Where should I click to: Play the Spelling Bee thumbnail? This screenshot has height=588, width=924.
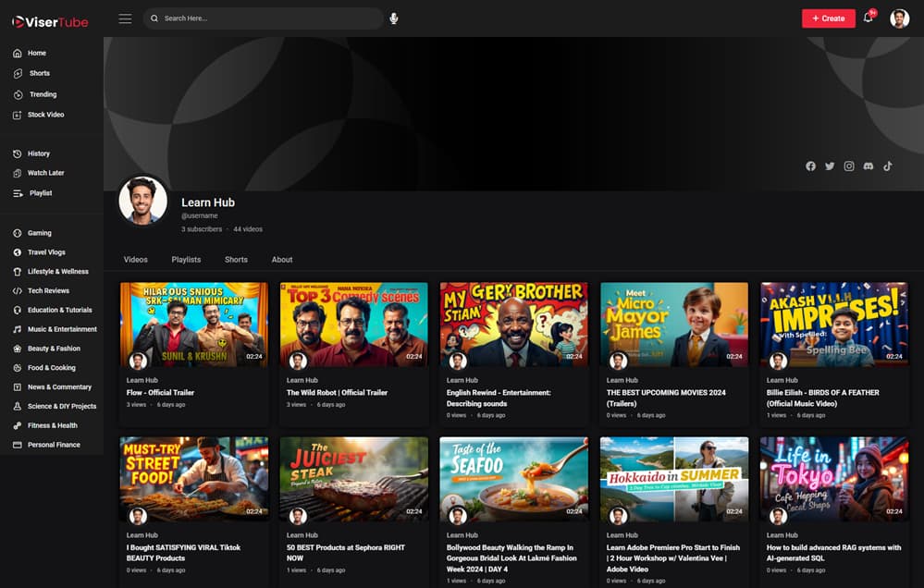834,325
